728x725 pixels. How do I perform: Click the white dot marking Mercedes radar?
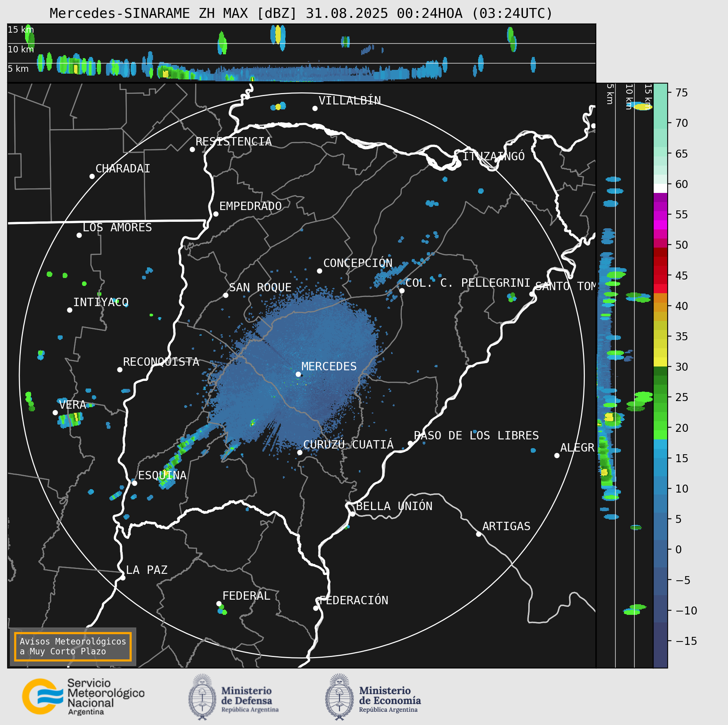tap(298, 374)
